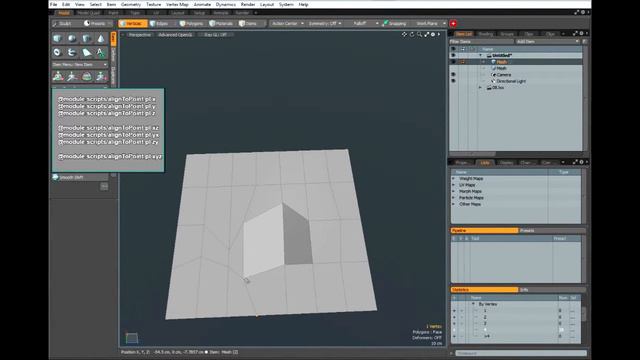Image resolution: width=640 pixels, height=360 pixels.
Task: Toggle visibility eye of the Directional Light
Action: 453,81
